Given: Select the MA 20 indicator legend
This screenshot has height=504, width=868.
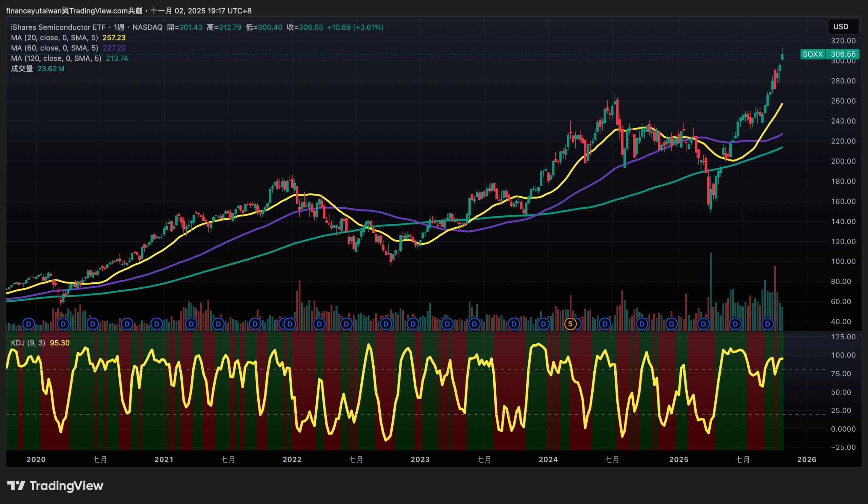Looking at the screenshot, I should pos(55,38).
